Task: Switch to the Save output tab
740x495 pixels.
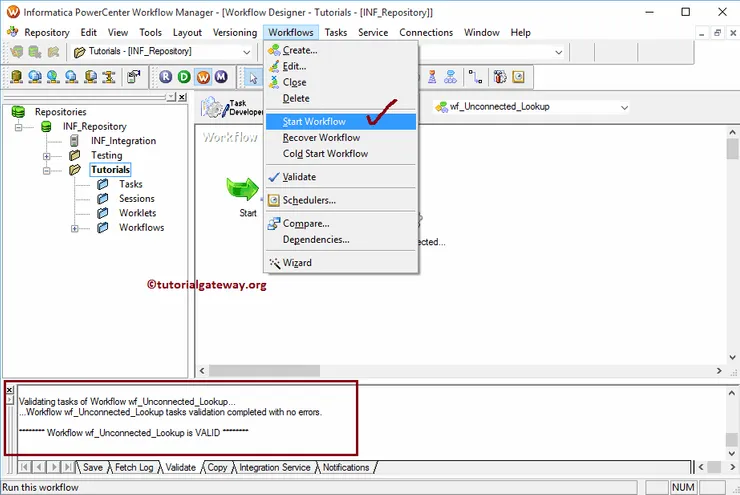Action: [93, 468]
